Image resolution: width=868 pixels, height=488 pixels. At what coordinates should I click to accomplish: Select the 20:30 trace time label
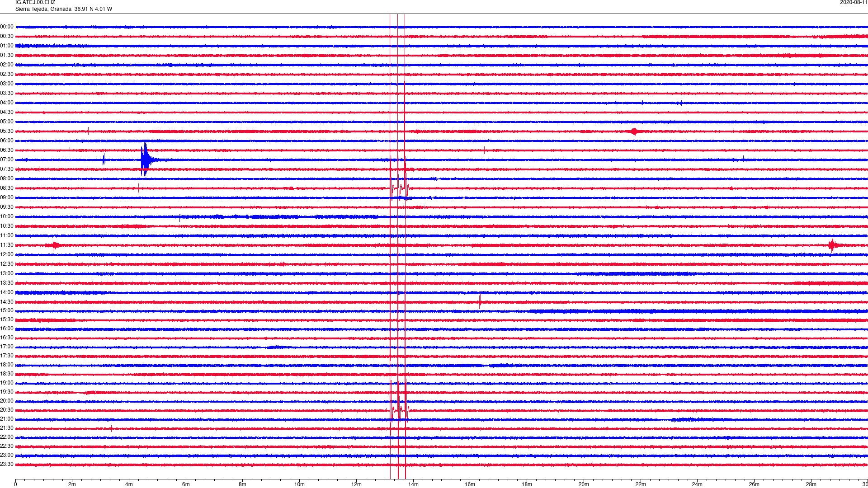(7, 410)
